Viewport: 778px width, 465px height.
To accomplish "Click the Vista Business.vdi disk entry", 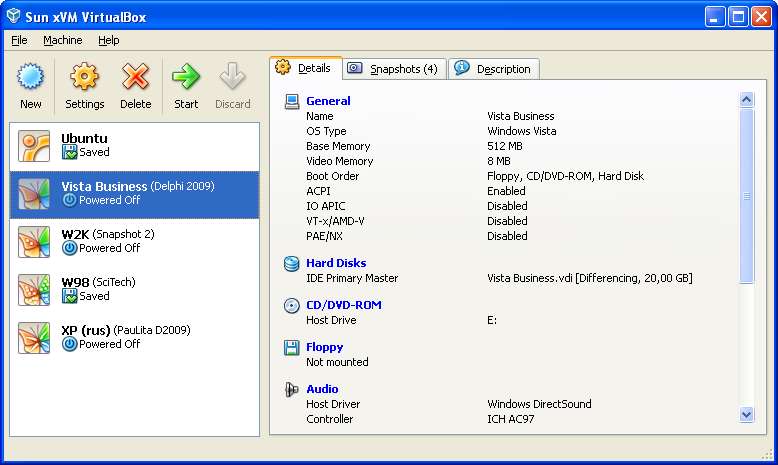I will point(589,278).
